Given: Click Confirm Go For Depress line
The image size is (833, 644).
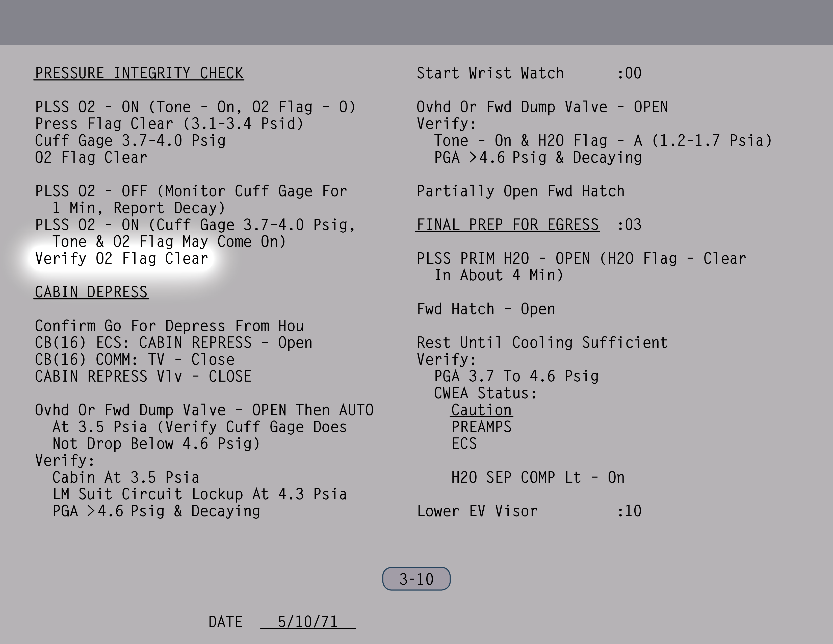Looking at the screenshot, I should (x=169, y=326).
